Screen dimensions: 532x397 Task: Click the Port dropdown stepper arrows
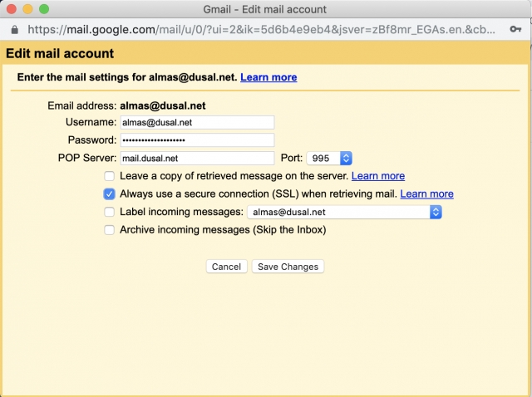tap(346, 159)
